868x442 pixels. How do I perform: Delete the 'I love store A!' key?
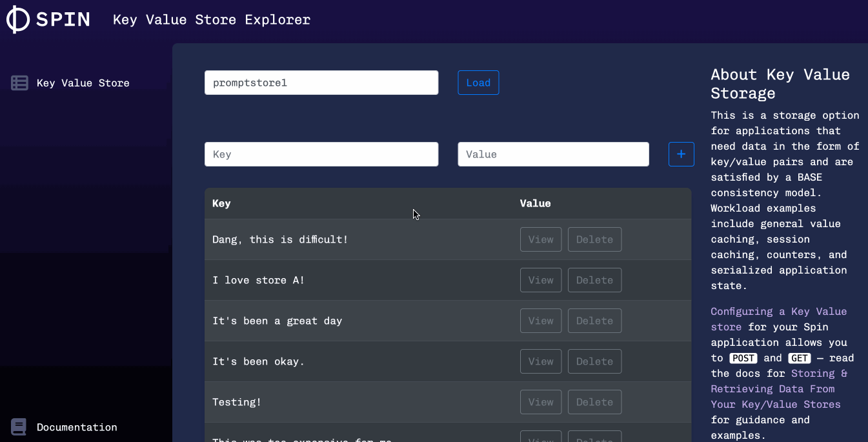pos(594,280)
